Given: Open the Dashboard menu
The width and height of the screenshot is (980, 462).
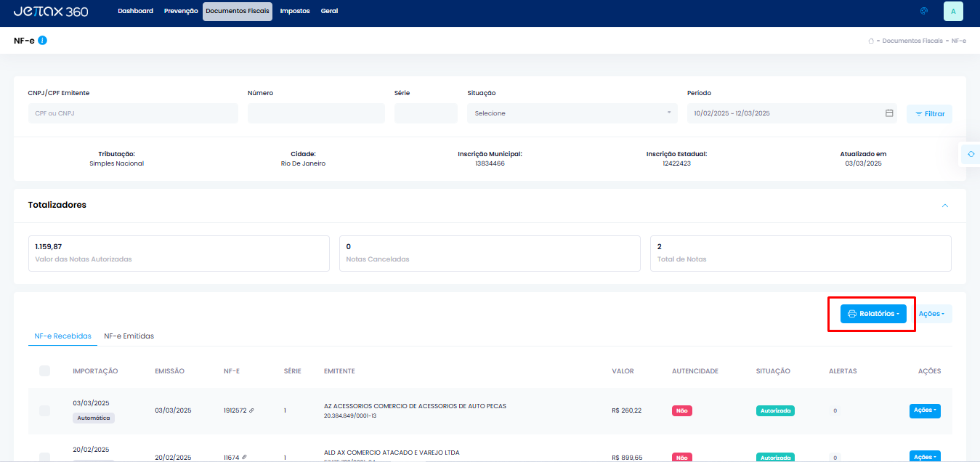Looking at the screenshot, I should click(136, 11).
